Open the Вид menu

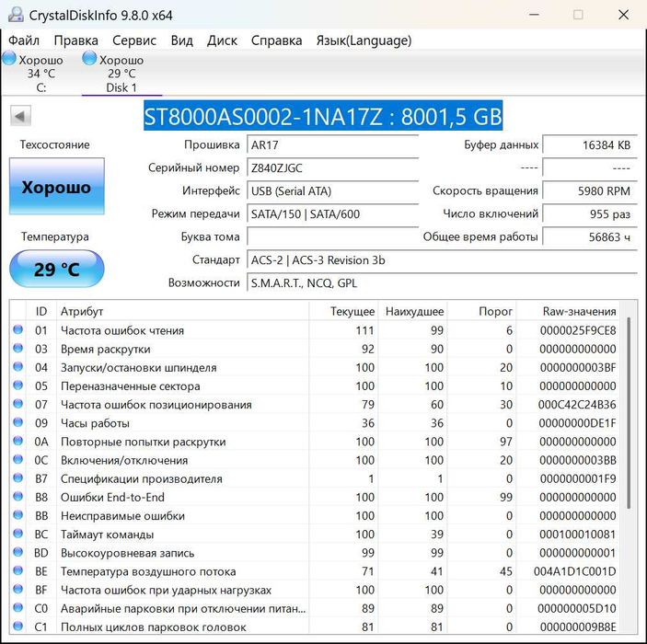coord(182,40)
